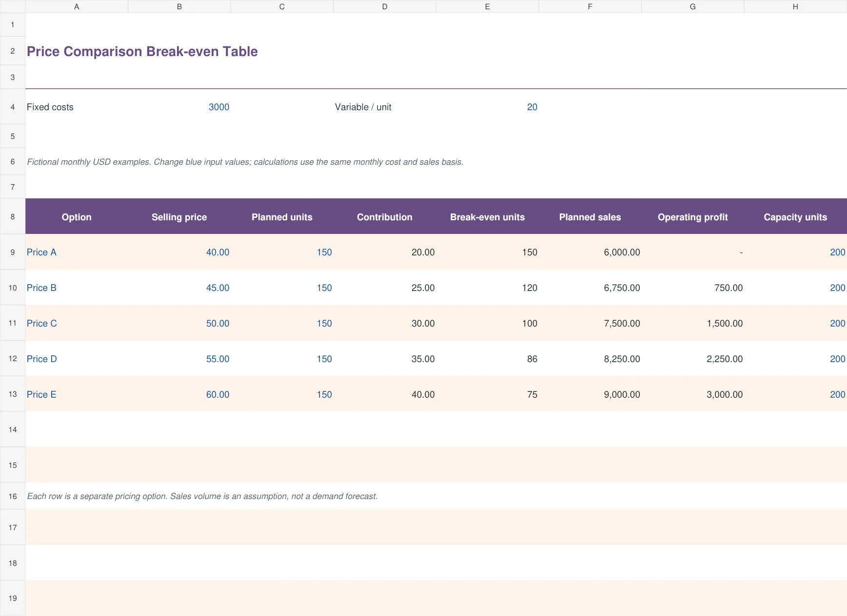
Task: Select the 'Selling price' header cell
Action: point(179,217)
